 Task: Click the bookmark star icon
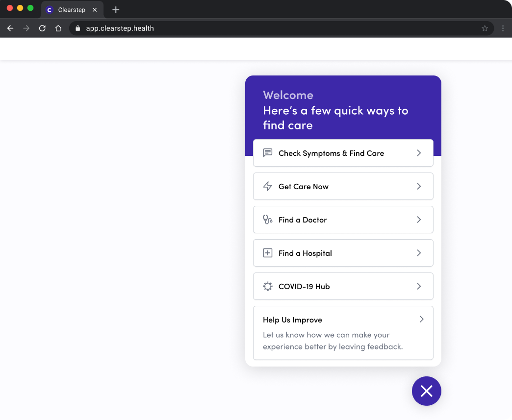[485, 28]
